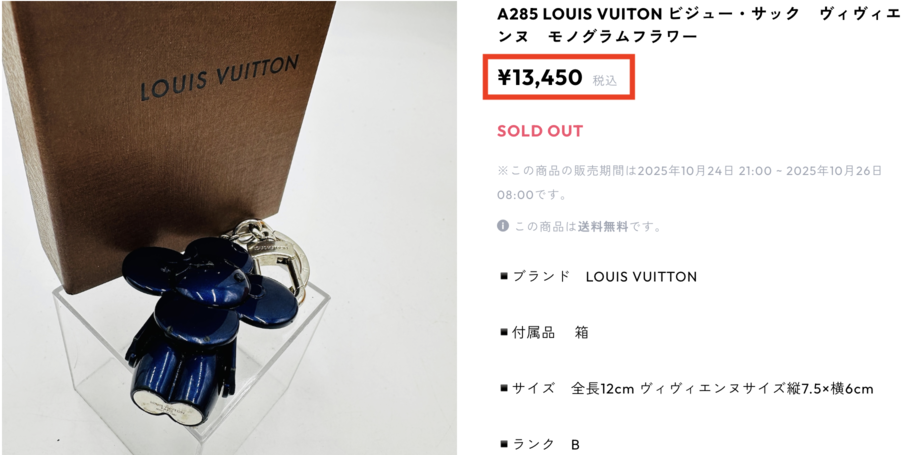Click the red highlight box around price
Viewport: 913px width, 455px height.
559,77
